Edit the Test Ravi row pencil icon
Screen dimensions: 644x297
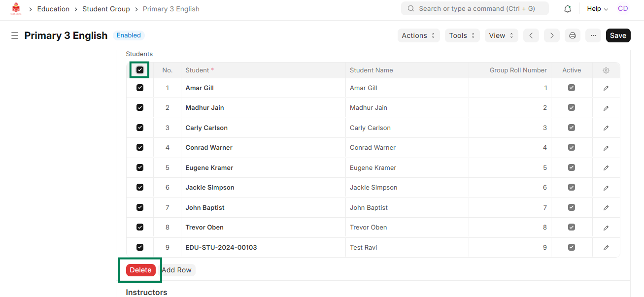[606, 248]
